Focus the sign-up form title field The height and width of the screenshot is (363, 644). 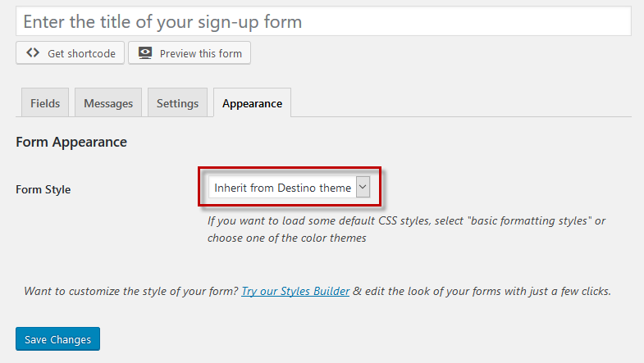[x=324, y=21]
